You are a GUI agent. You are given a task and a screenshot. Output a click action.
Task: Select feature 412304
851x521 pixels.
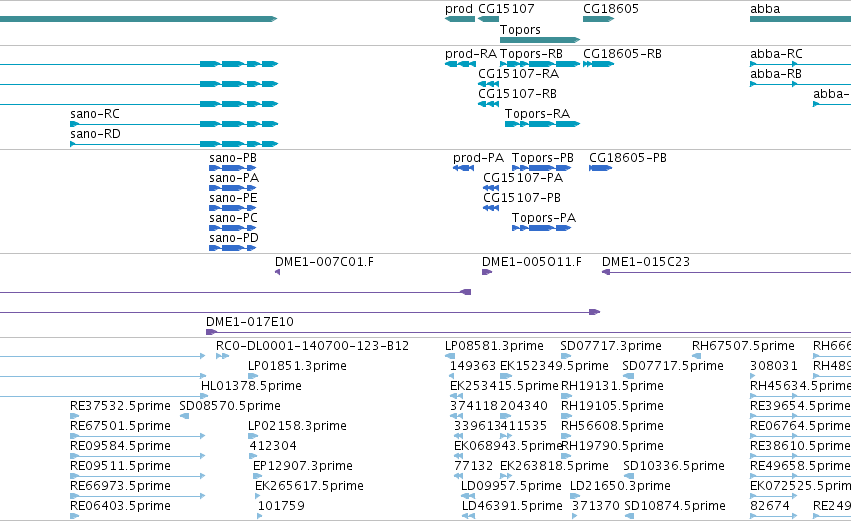click(x=254, y=457)
